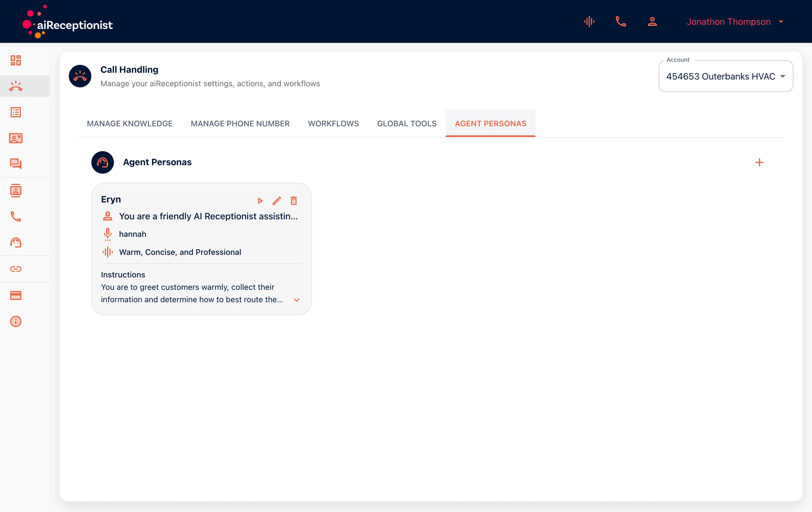Click the user profile icon in top bar
The height and width of the screenshot is (512, 812).
pyautogui.click(x=652, y=22)
